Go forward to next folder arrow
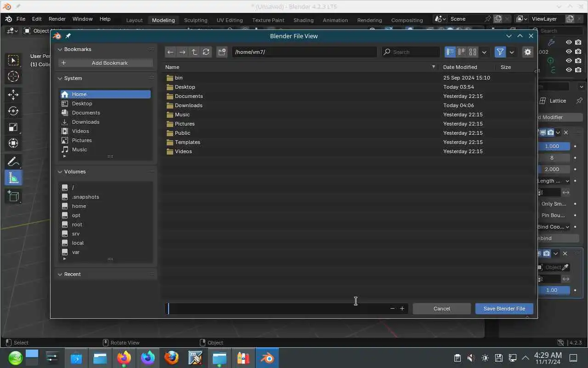This screenshot has height=368, width=588. 182,52
